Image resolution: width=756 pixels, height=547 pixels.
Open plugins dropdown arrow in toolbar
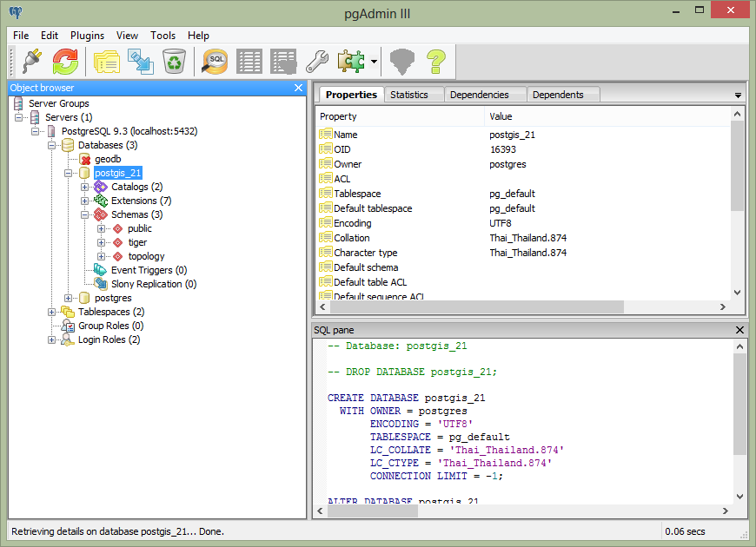tap(374, 62)
